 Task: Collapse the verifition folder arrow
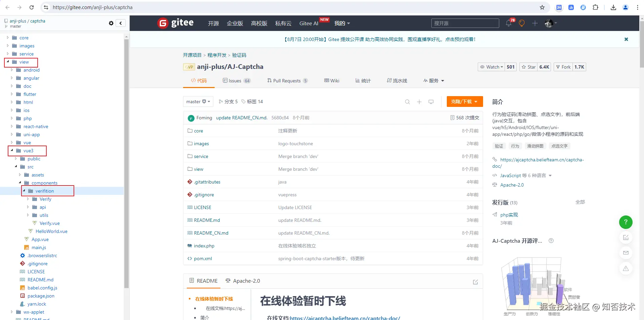24,191
